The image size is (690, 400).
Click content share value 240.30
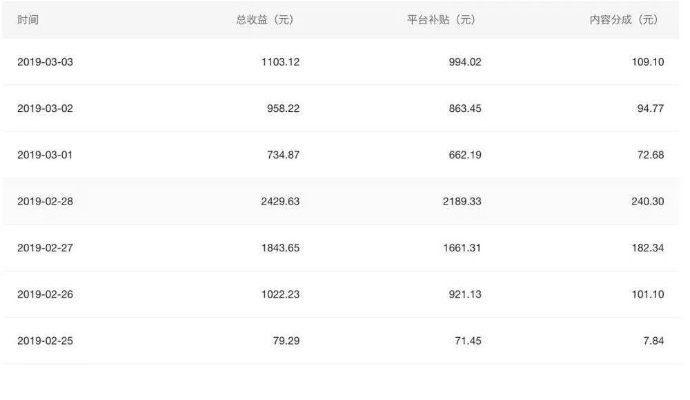pyautogui.click(x=648, y=202)
